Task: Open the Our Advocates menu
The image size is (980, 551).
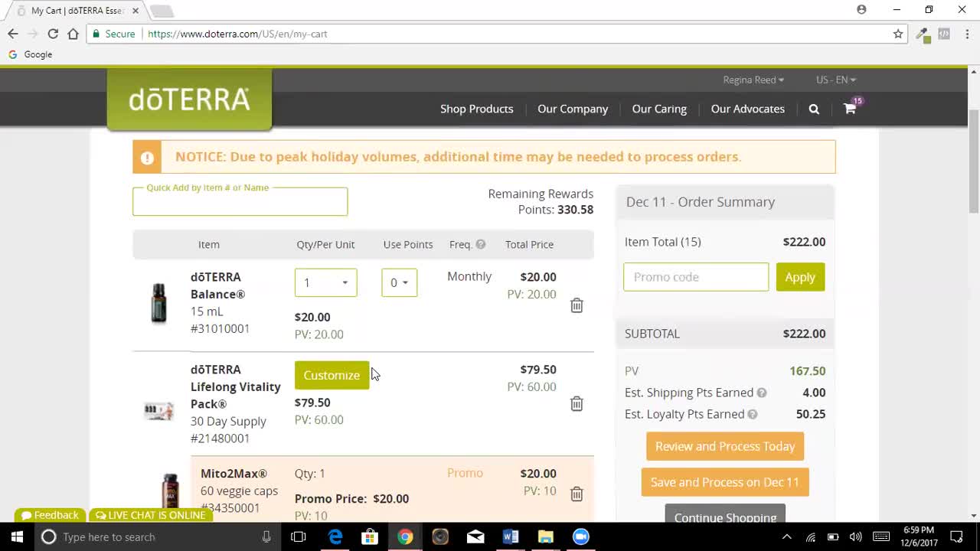Action: tap(748, 109)
